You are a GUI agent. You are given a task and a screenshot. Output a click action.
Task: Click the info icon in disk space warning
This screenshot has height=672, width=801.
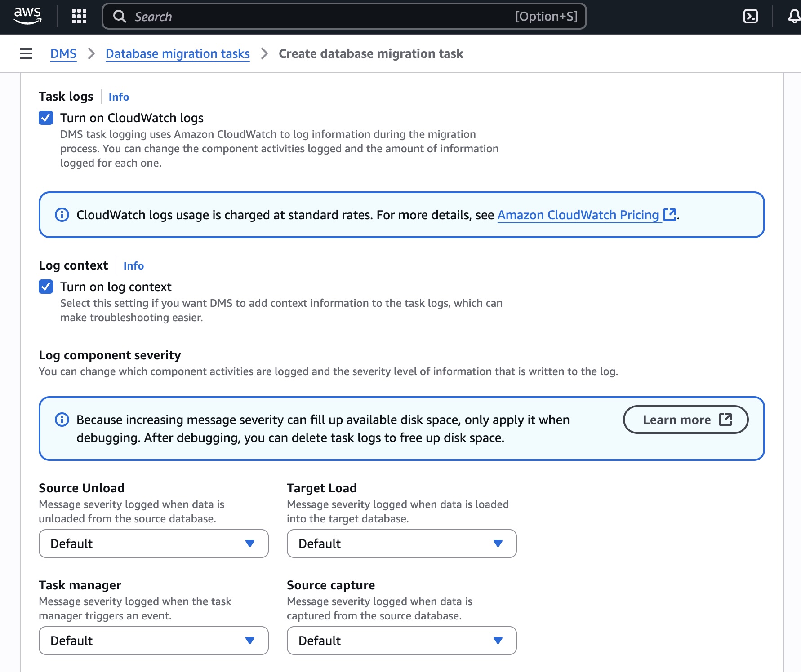coord(61,420)
